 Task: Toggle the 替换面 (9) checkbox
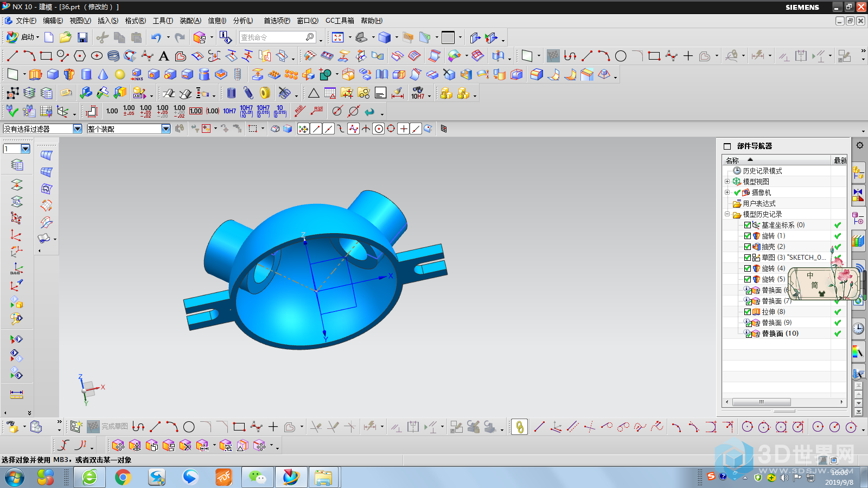(x=749, y=324)
